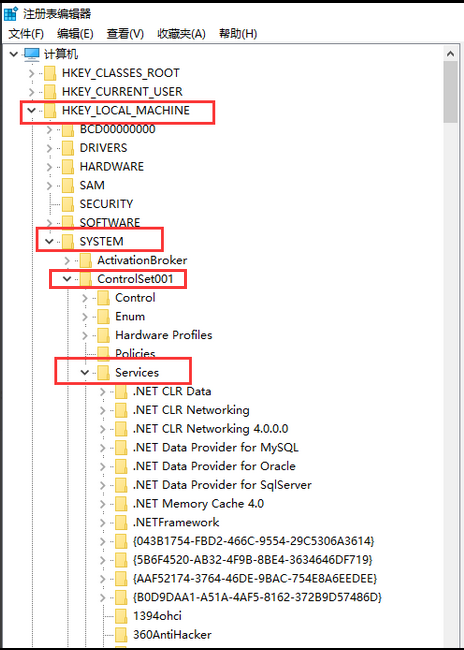Viewport: 464px width, 650px height.
Task: Open the 编辑(E) menu
Action: (x=75, y=34)
